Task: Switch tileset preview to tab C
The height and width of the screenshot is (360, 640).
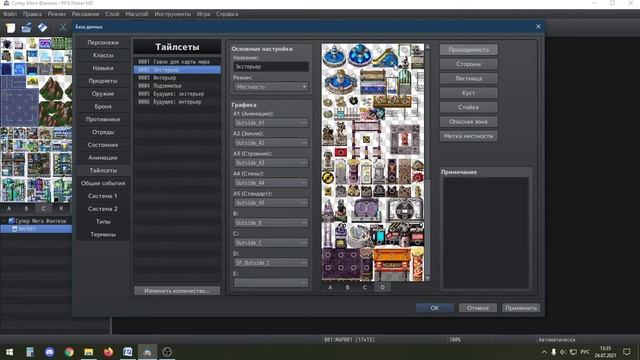Action: (365, 287)
